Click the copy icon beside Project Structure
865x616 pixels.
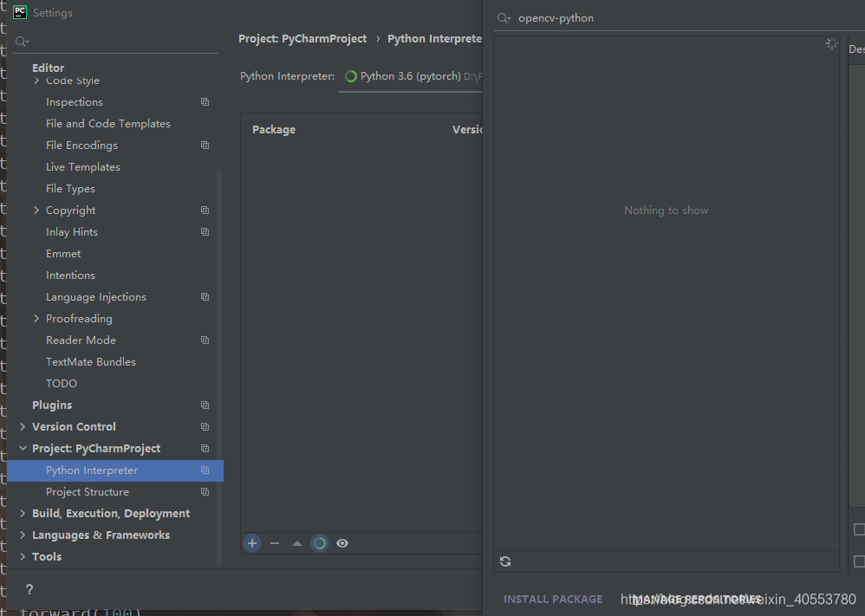(205, 491)
